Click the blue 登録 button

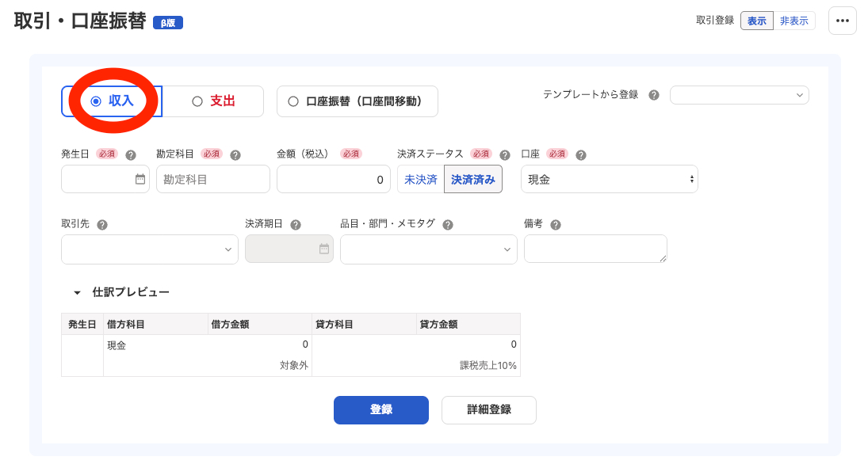point(380,410)
